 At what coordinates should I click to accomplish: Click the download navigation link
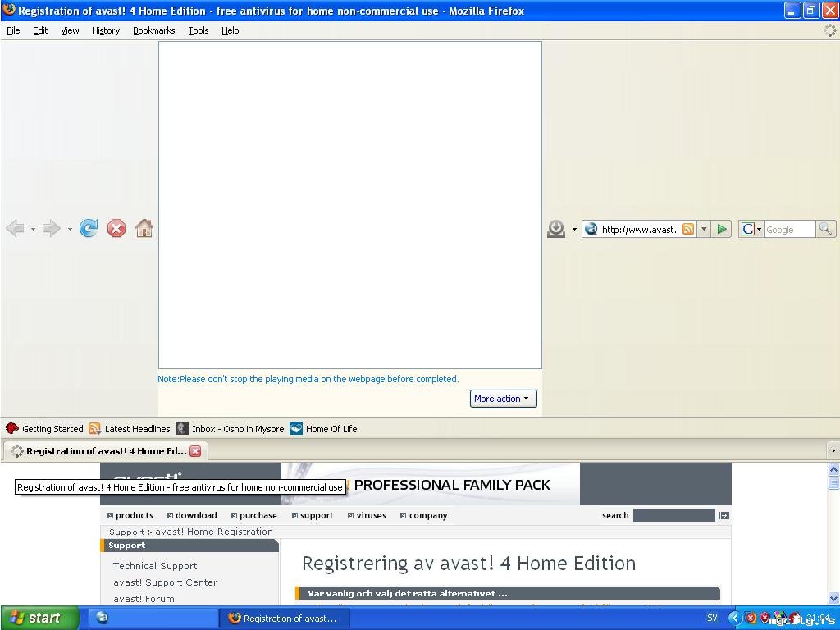point(192,515)
